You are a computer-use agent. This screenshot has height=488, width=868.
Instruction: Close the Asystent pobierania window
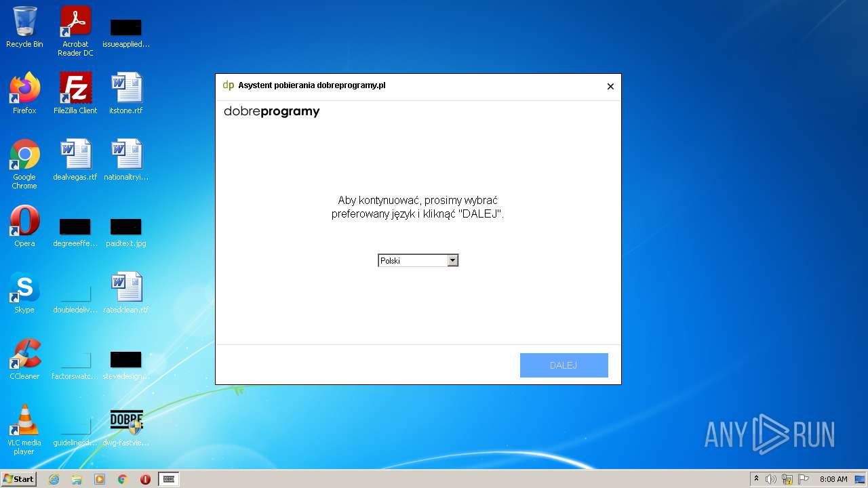610,86
